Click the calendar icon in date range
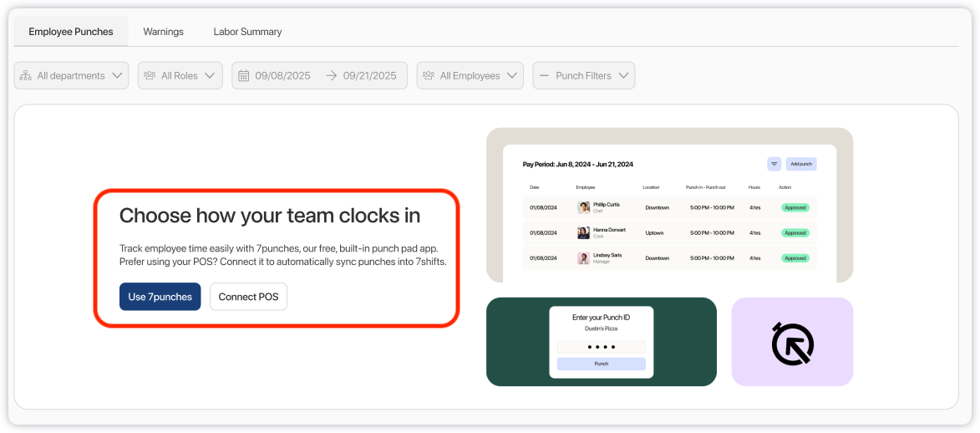This screenshot has width=980, height=433. tap(244, 75)
